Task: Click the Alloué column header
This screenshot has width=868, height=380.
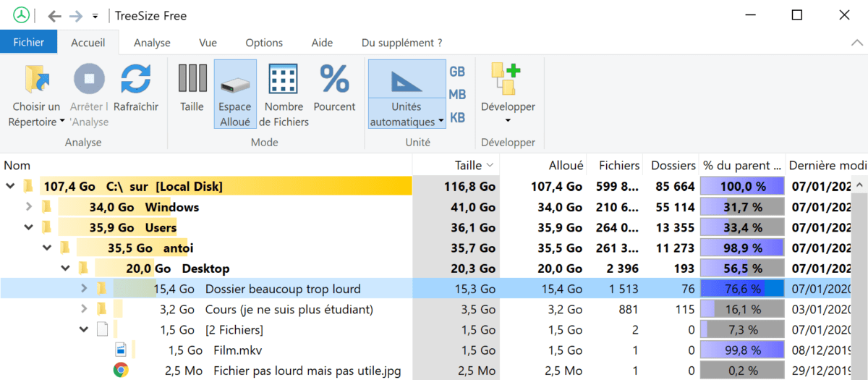Action: tap(566, 166)
